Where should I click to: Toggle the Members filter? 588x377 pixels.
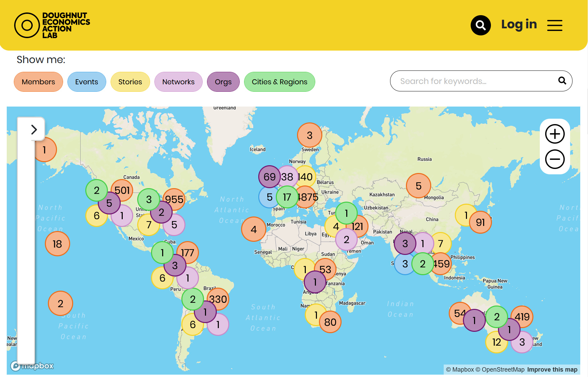(x=38, y=82)
